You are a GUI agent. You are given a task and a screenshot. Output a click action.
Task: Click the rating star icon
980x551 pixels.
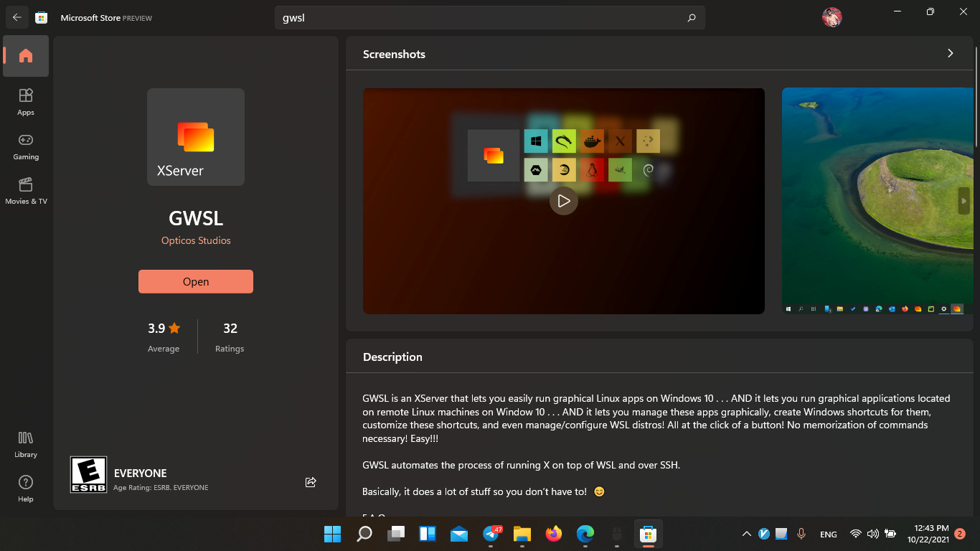click(174, 328)
